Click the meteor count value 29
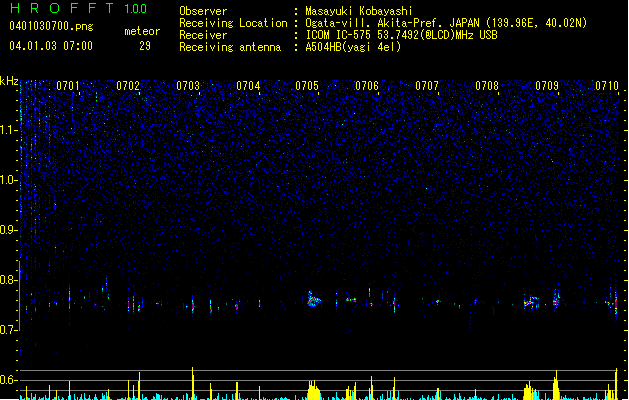The image size is (629, 400). [x=145, y=46]
